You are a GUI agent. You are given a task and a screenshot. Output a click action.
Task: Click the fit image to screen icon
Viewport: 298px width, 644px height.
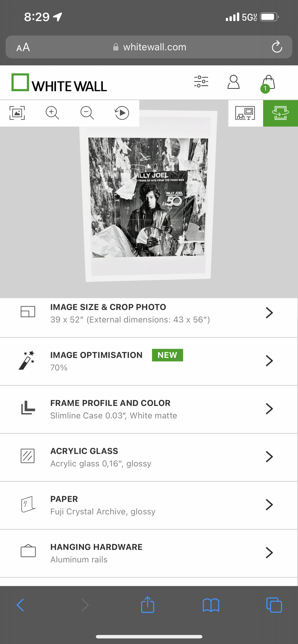(x=17, y=113)
